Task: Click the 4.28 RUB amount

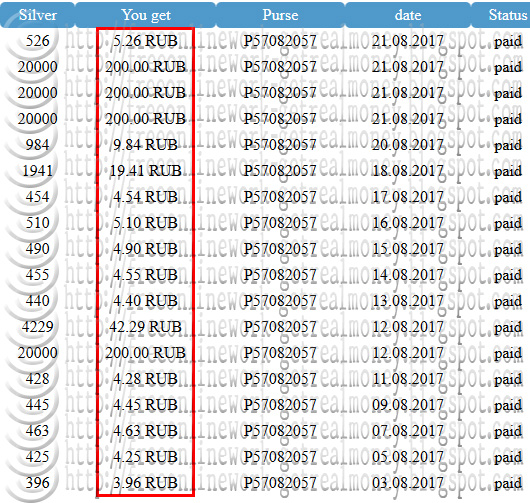Action: pyautogui.click(x=145, y=379)
